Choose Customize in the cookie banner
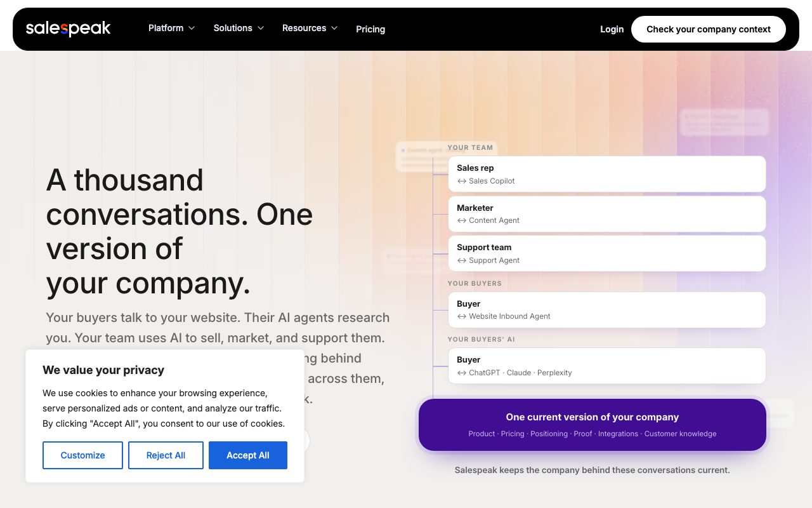Screen dimensions: 812x508 82,455
